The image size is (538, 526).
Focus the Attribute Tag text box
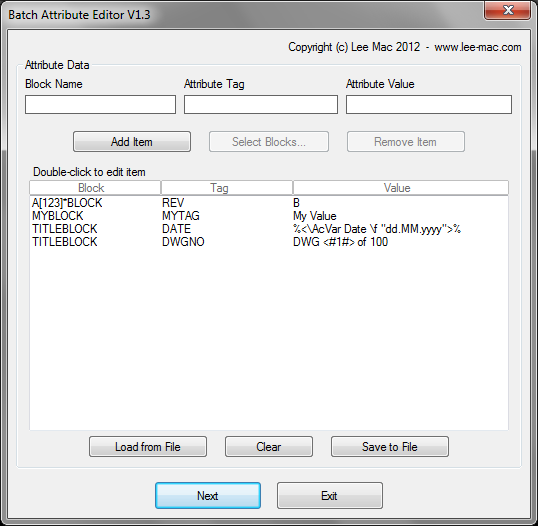[261, 105]
